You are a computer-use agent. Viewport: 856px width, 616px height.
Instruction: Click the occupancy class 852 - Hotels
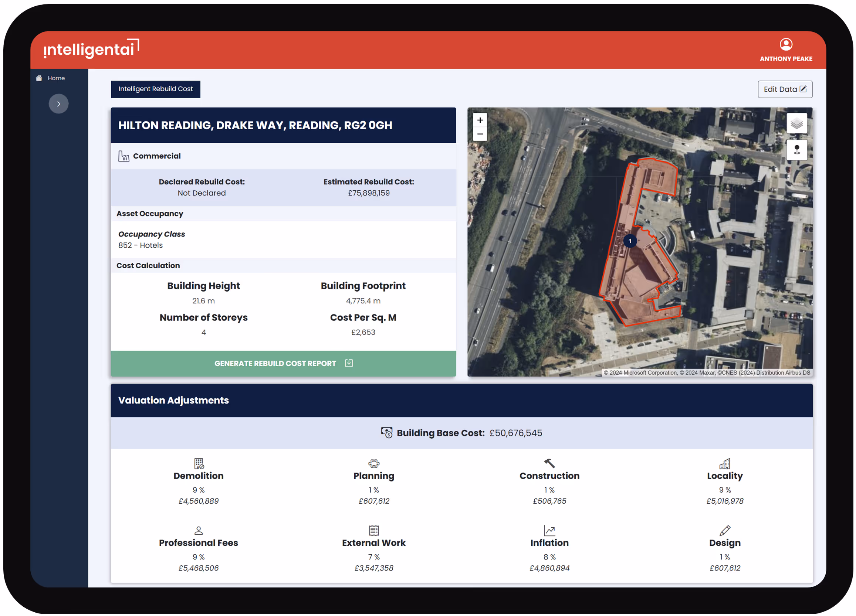pos(141,246)
